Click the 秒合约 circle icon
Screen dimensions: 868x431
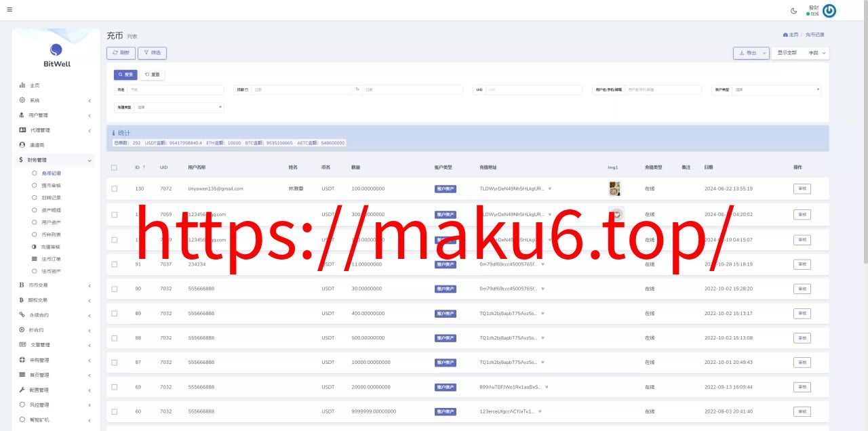tap(22, 329)
